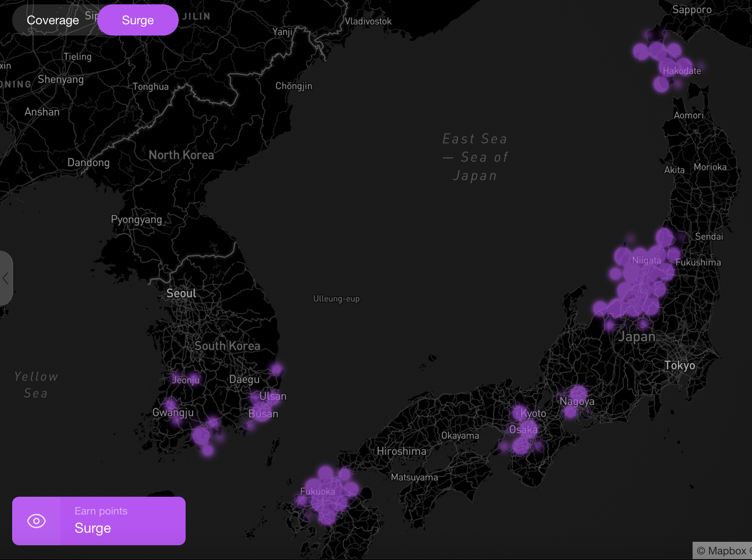Click the Chŏngjin city label
This screenshot has width=752, height=560.
click(x=294, y=86)
